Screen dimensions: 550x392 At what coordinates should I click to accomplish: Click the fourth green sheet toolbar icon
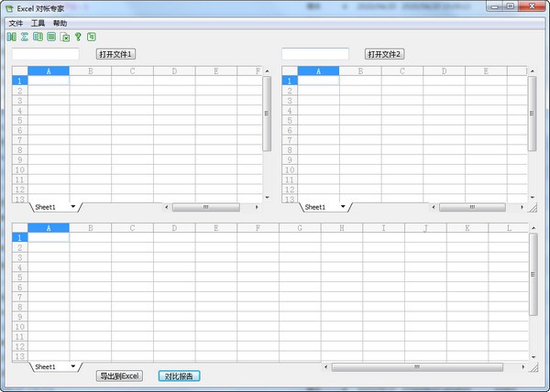(51, 37)
